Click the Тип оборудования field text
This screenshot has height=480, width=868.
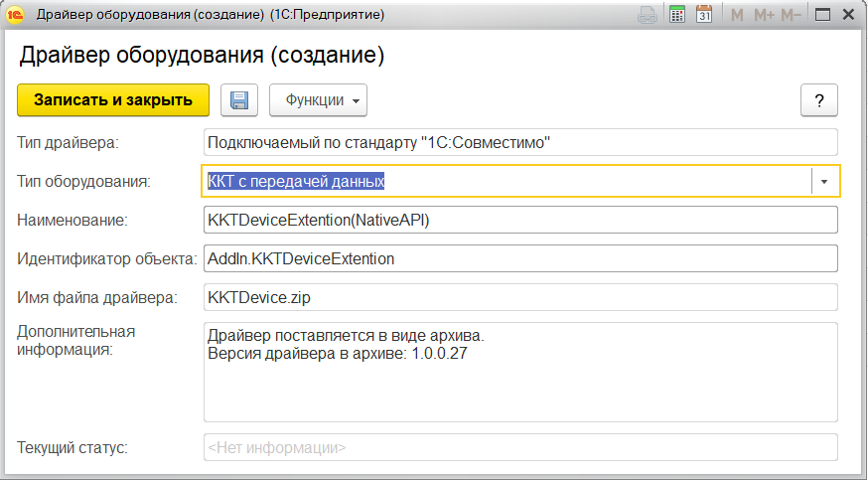point(296,181)
